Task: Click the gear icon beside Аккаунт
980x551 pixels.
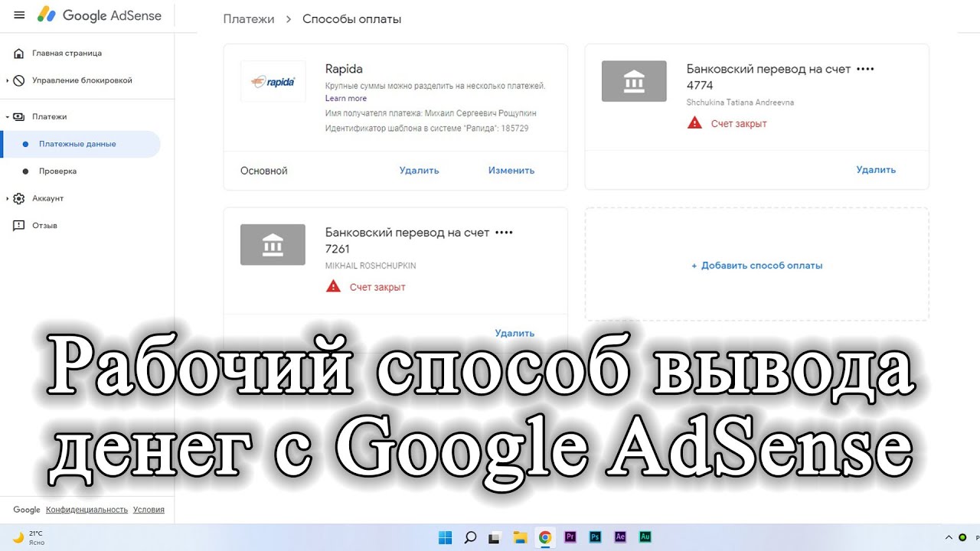Action: tap(19, 198)
